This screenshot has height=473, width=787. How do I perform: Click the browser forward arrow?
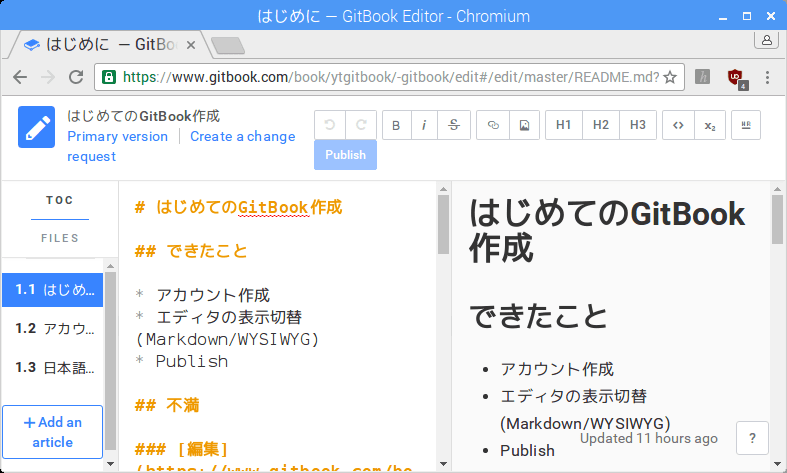coord(48,77)
